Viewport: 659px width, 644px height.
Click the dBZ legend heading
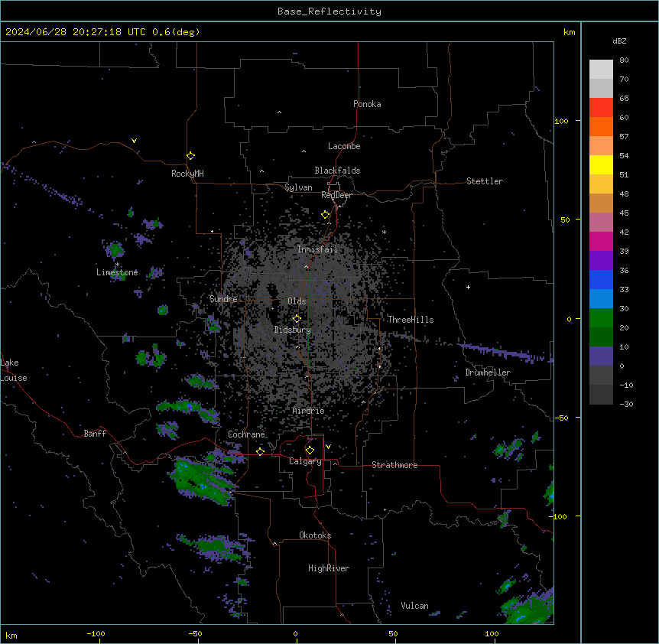pos(619,41)
